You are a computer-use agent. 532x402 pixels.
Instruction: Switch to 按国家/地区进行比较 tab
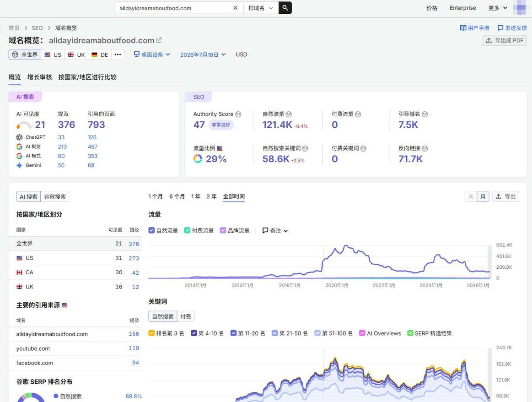tap(87, 77)
